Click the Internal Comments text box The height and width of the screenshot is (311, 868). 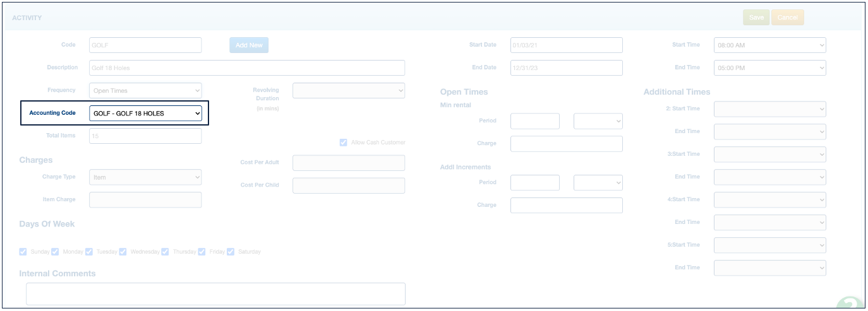[215, 294]
